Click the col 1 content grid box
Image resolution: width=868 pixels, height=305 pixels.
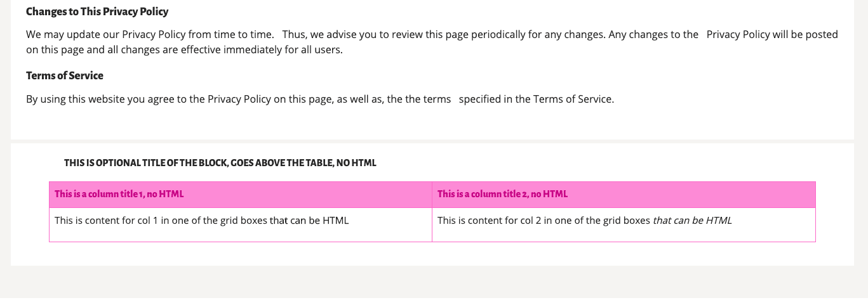coord(241,224)
